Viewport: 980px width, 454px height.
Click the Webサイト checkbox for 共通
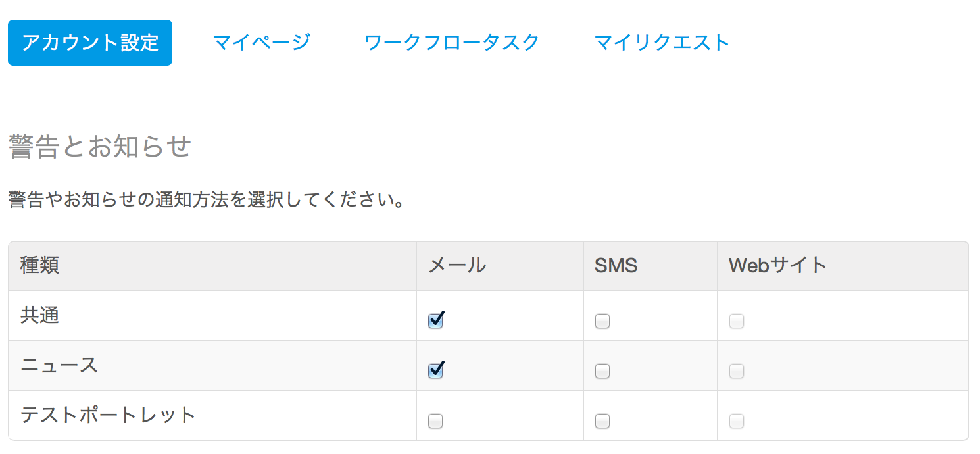[737, 321]
